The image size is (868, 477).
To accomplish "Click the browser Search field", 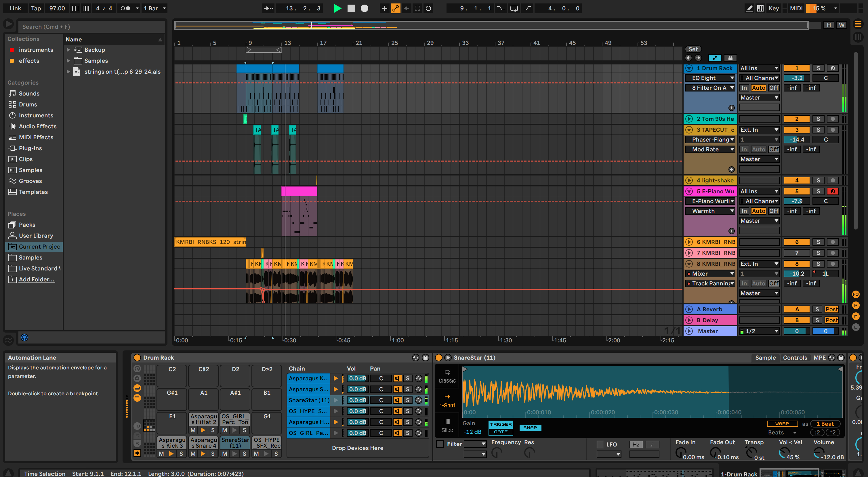I will pyautogui.click(x=91, y=27).
